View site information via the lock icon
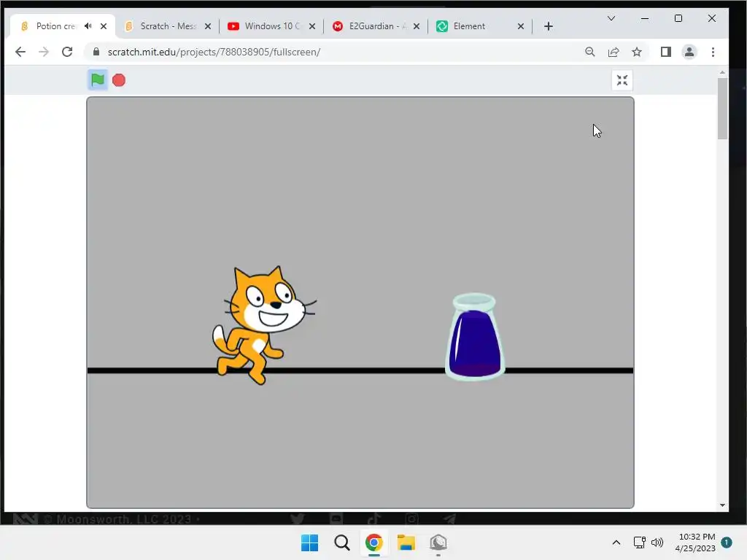The image size is (747, 560). [96, 52]
